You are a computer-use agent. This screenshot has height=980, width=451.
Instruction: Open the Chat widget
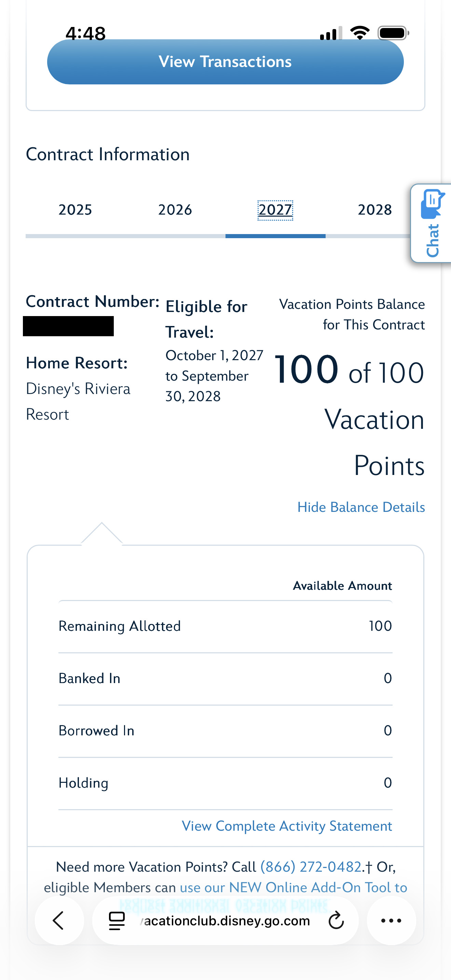click(432, 223)
